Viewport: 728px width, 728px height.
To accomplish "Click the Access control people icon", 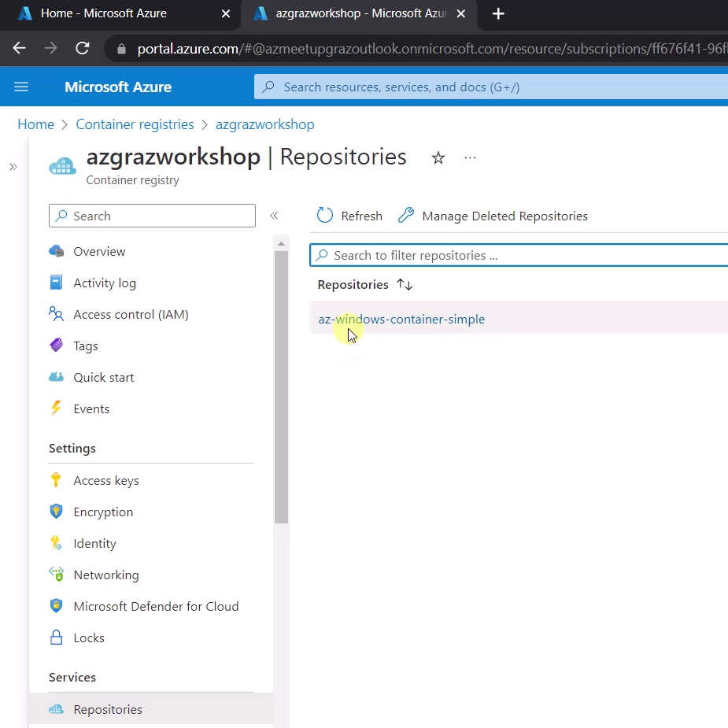I will click(x=56, y=314).
